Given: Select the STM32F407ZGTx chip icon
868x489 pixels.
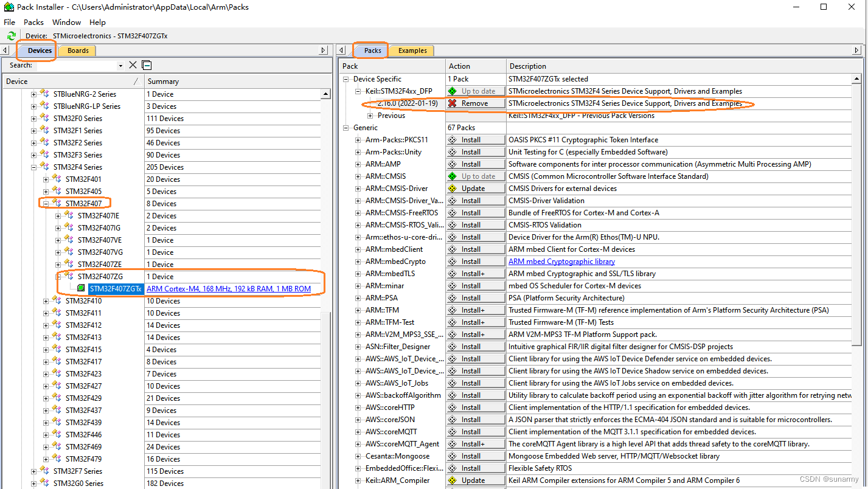Looking at the screenshot, I should coord(82,288).
